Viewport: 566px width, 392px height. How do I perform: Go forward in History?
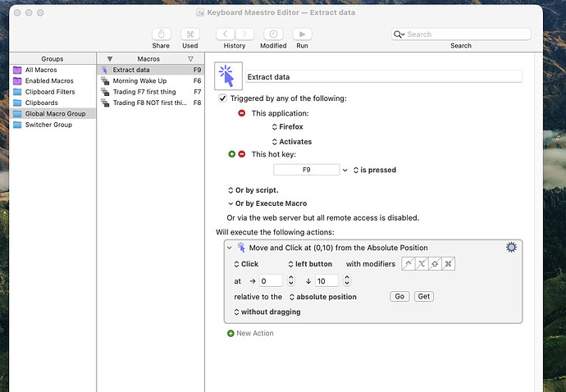(x=244, y=34)
